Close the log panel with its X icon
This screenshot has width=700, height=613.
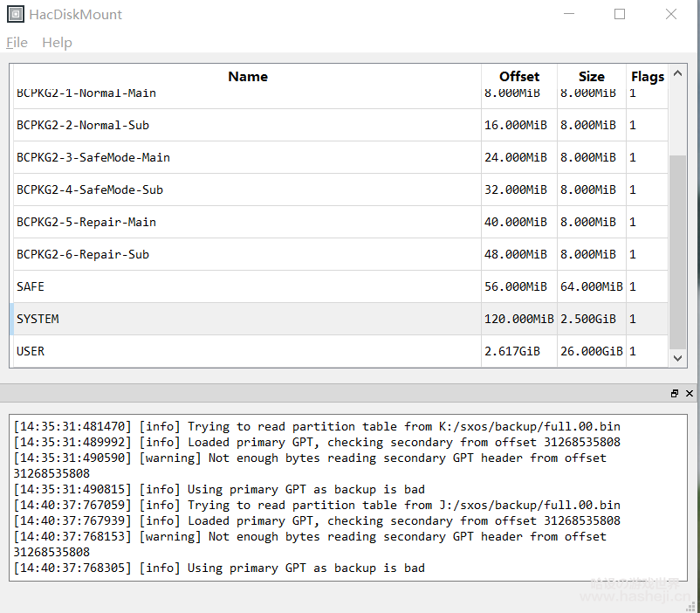point(690,393)
